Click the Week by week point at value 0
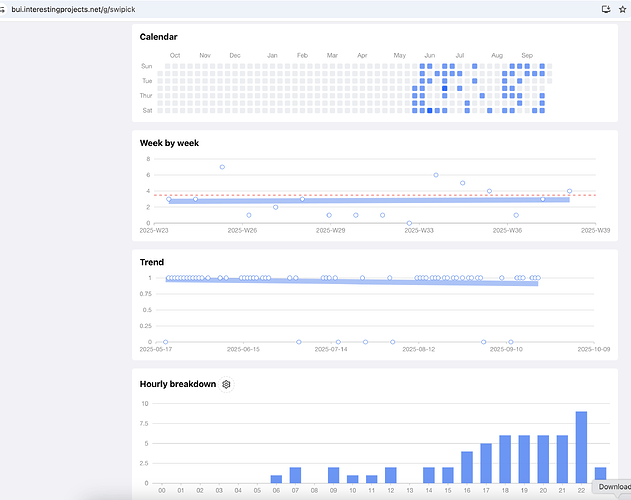The width and height of the screenshot is (631, 500). point(409,223)
